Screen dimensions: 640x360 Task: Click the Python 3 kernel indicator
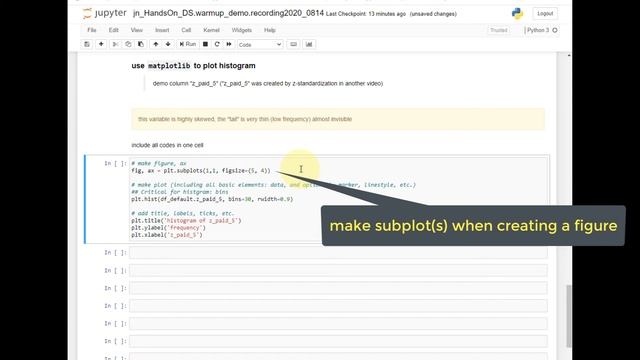(538, 30)
